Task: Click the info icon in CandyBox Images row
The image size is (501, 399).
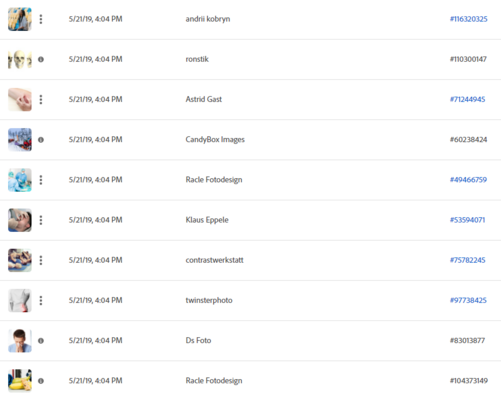Action: coord(41,140)
